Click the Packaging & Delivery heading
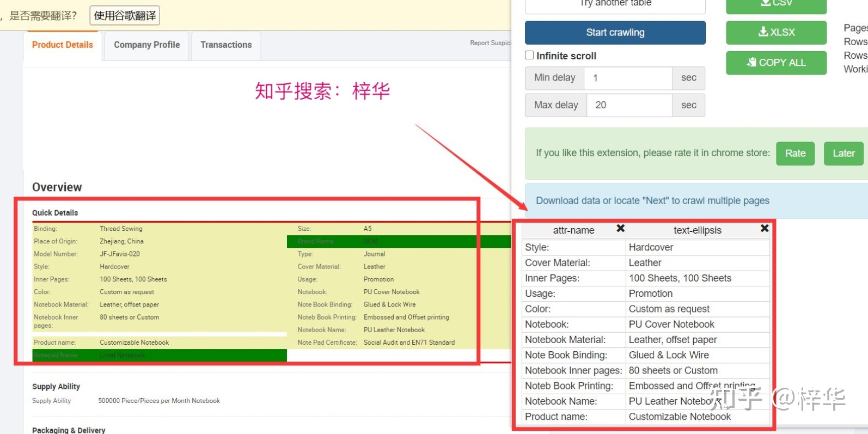 click(x=69, y=430)
